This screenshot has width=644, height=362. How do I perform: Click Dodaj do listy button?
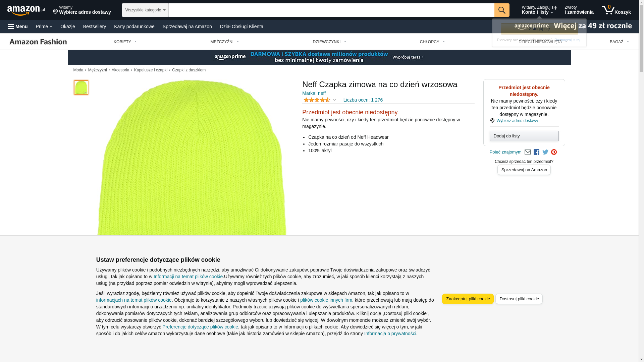tap(524, 136)
